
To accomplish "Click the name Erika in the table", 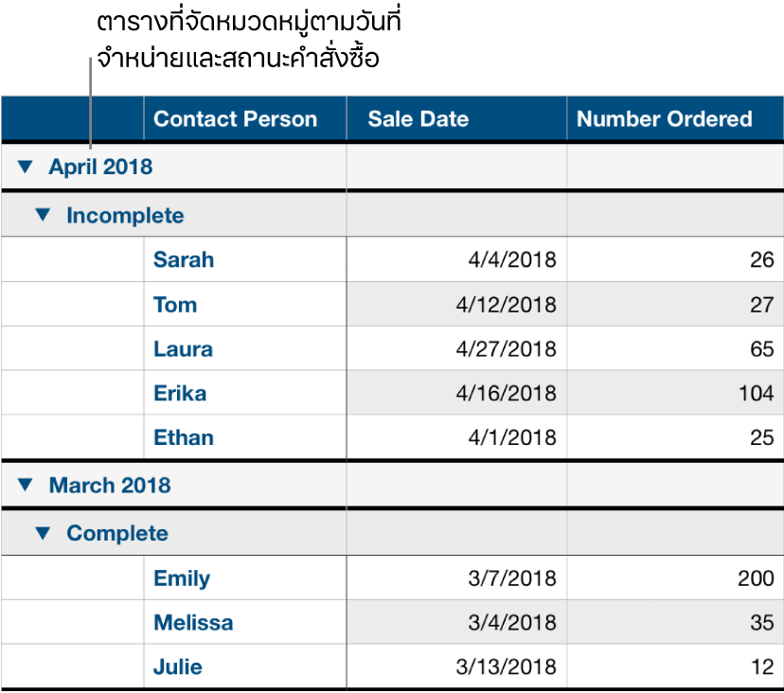I will click(x=179, y=393).
